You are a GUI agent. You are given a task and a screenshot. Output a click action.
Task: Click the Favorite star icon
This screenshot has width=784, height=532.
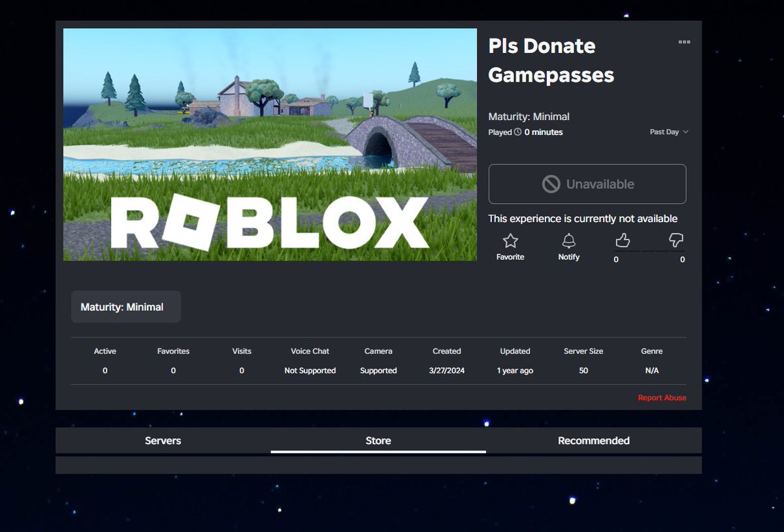(x=510, y=241)
